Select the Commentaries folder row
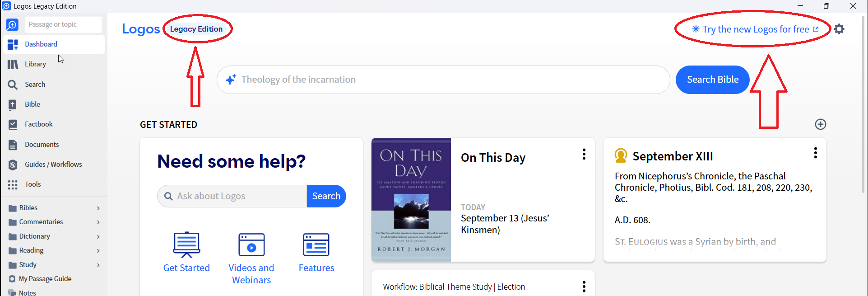This screenshot has height=296, width=868. (54, 222)
